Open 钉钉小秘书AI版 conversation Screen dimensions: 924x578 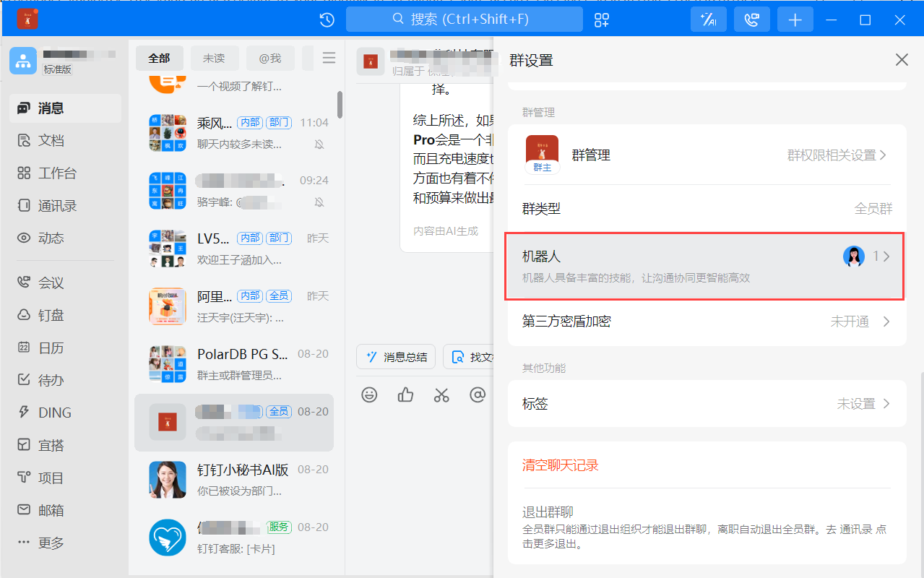234,480
